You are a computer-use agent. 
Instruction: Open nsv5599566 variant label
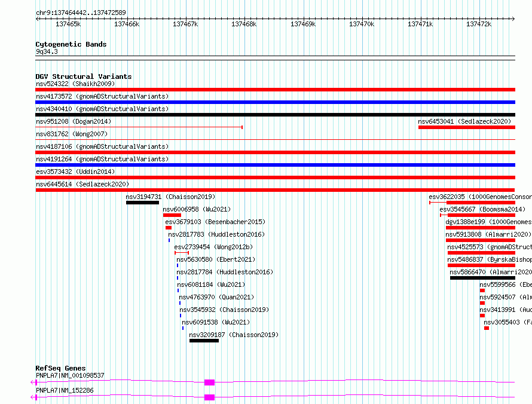(x=506, y=284)
